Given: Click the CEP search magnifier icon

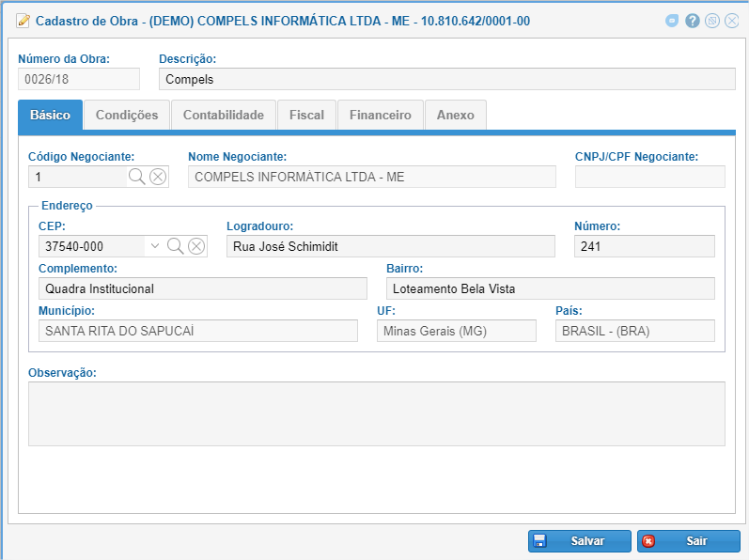Looking at the screenshot, I should (x=176, y=246).
